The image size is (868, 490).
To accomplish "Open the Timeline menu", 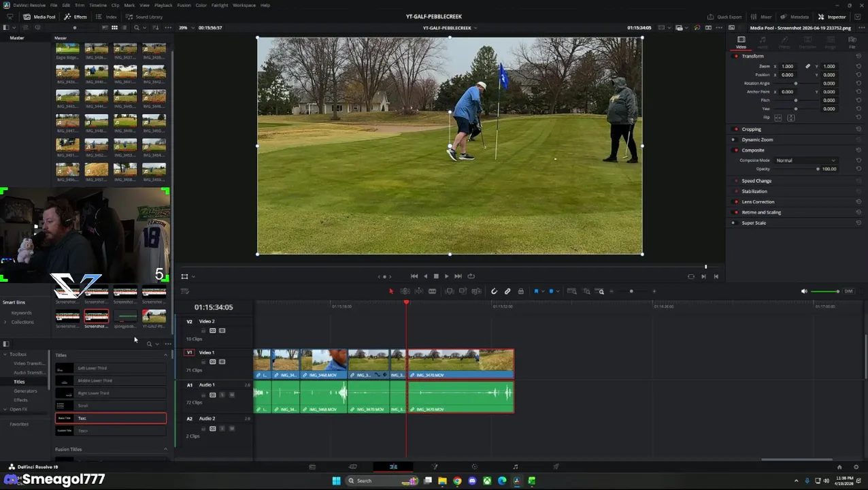I will click(98, 5).
